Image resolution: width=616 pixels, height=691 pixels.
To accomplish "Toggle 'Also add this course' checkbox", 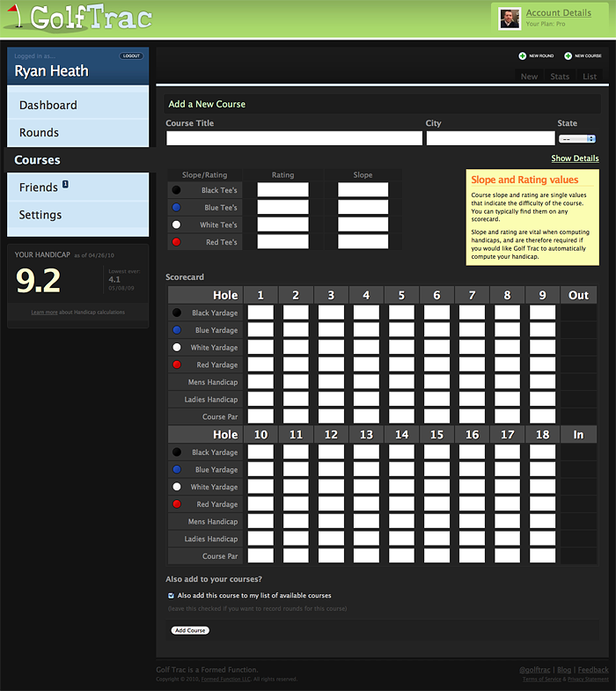I will click(171, 596).
